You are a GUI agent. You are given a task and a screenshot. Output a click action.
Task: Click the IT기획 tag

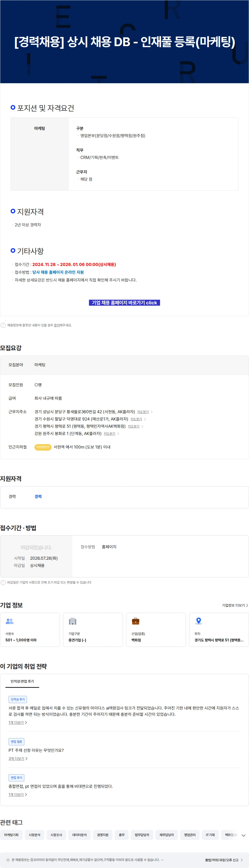tap(210, 835)
